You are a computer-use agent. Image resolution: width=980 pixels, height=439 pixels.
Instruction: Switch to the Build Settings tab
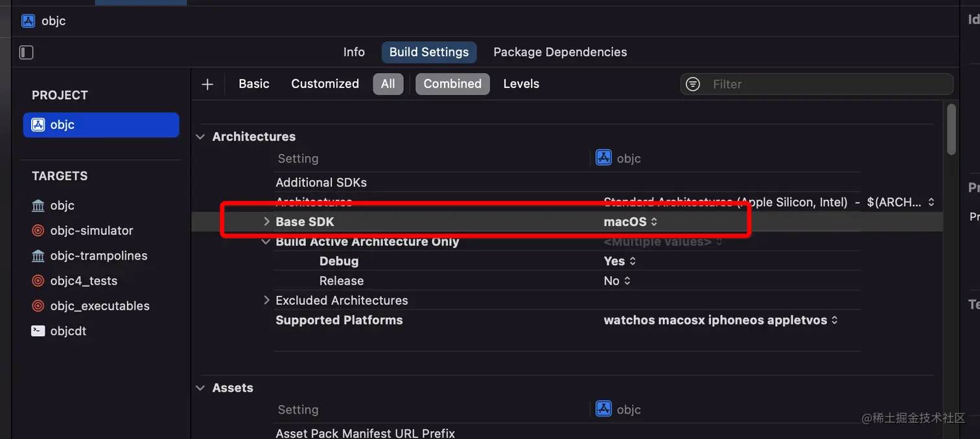429,52
